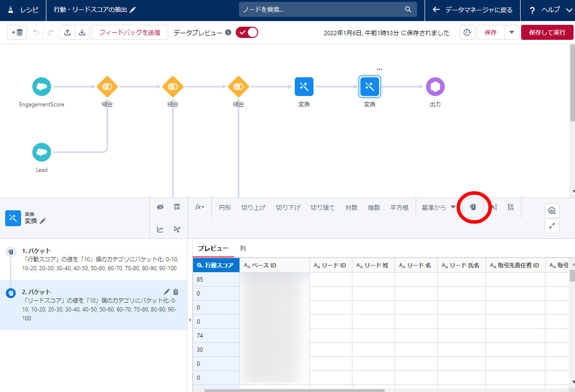Expand the 基準から dropdown

click(x=439, y=207)
